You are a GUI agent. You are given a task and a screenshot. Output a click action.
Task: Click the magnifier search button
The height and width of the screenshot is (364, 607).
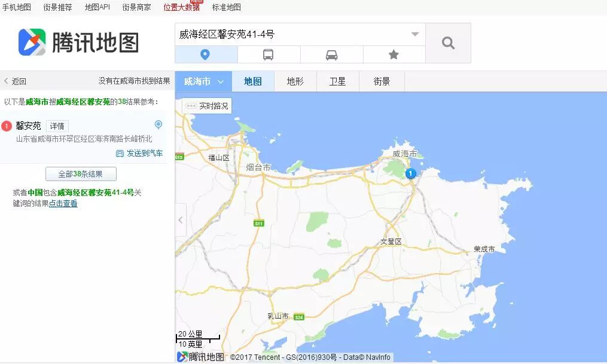click(x=448, y=43)
